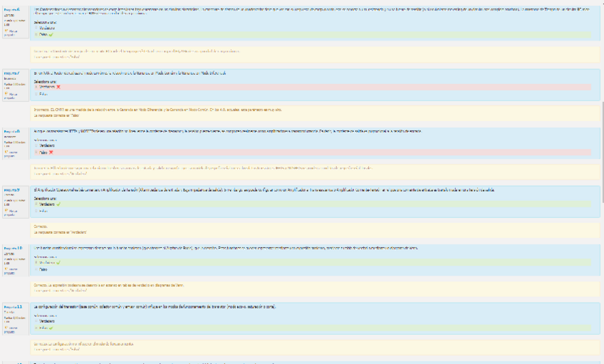
Task: Flag question 7 with Marcar pregunta icon
Action: tap(6, 93)
